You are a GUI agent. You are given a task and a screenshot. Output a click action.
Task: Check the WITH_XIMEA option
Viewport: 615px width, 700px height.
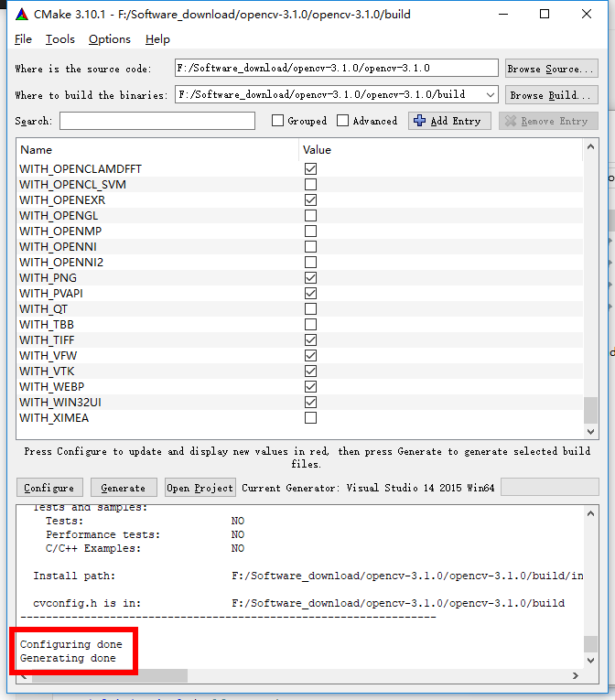click(x=310, y=418)
